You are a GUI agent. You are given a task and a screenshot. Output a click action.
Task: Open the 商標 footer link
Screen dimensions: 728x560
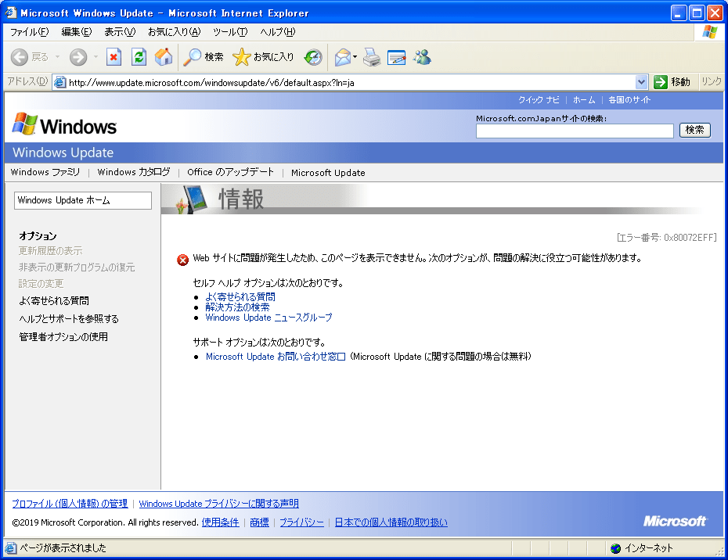[x=260, y=522]
